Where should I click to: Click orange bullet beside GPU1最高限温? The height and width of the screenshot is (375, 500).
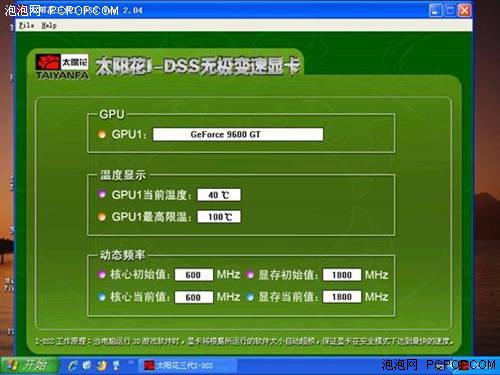(102, 217)
